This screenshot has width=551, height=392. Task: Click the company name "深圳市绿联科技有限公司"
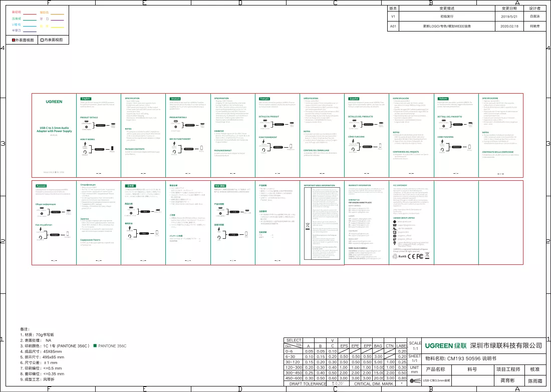tap(506, 345)
